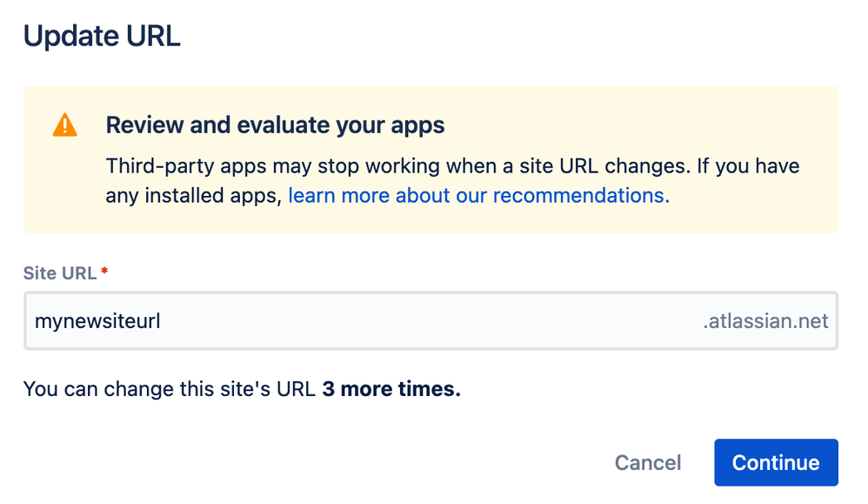Click the mynewsiteurl text in the field
868x504 pixels.
(97, 322)
